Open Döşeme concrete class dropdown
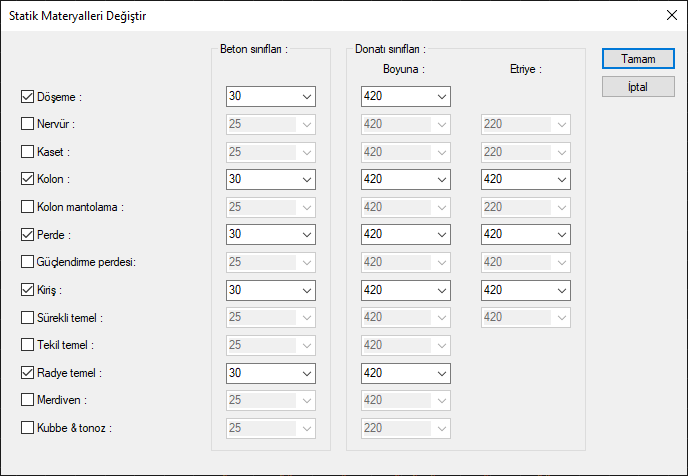The width and height of the screenshot is (688, 476). coord(305,97)
